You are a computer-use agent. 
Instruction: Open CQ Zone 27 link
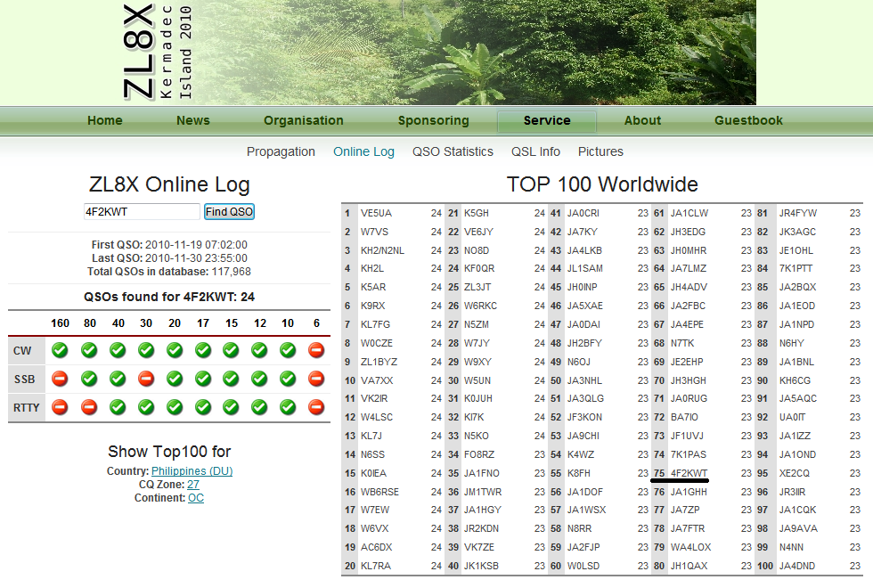coord(192,485)
